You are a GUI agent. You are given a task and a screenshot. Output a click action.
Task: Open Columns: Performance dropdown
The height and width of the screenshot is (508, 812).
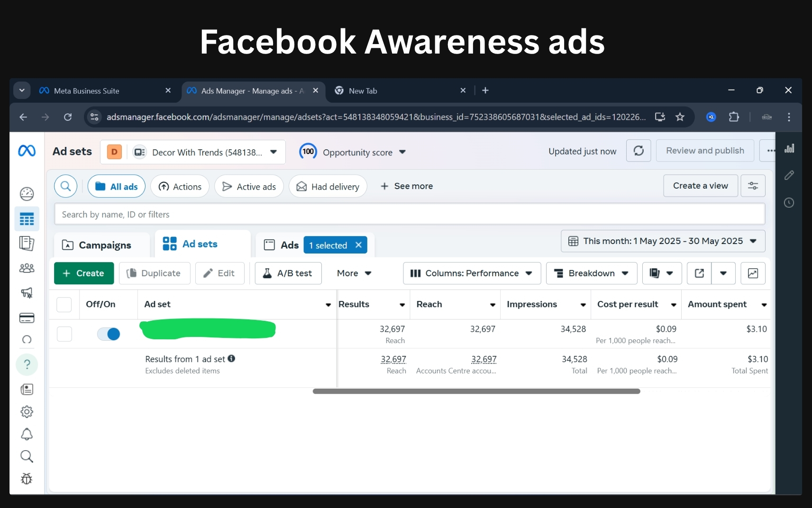pyautogui.click(x=472, y=273)
